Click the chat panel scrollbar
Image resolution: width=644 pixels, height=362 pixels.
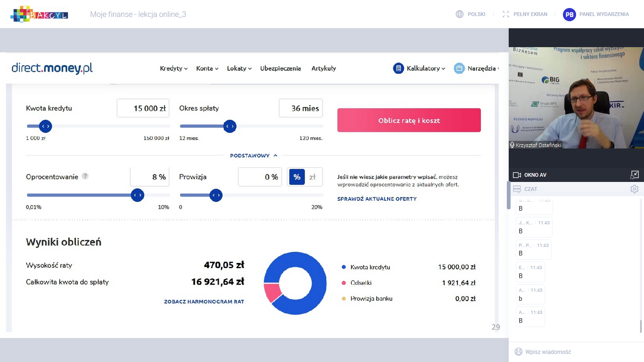click(x=640, y=325)
